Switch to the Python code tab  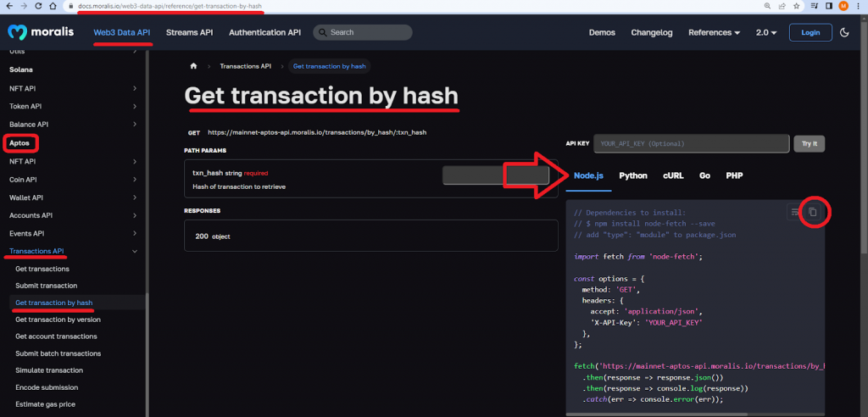pyautogui.click(x=632, y=175)
